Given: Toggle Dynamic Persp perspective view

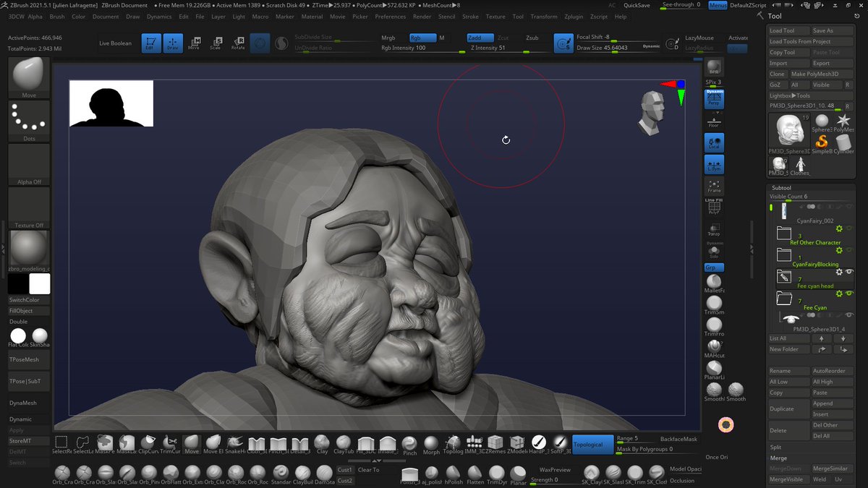Looking at the screenshot, I should click(714, 99).
